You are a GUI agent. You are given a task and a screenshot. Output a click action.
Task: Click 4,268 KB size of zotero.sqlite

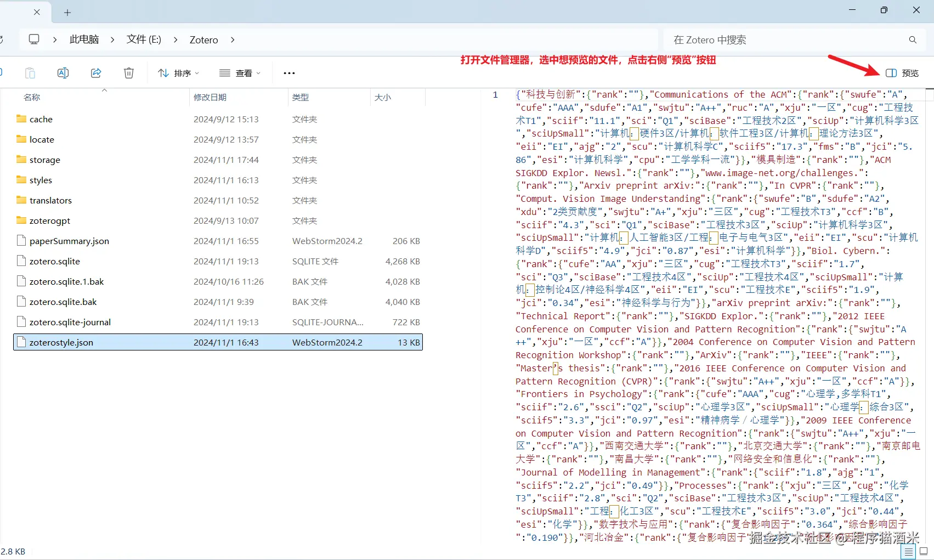[x=403, y=261]
